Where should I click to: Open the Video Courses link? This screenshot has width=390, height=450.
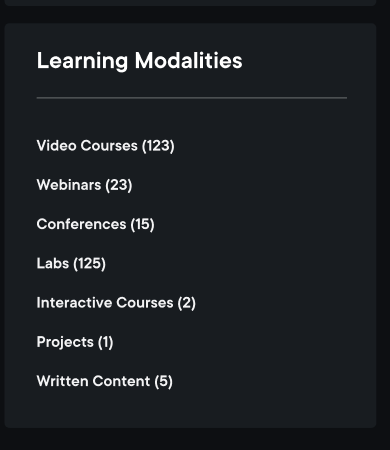tap(105, 146)
